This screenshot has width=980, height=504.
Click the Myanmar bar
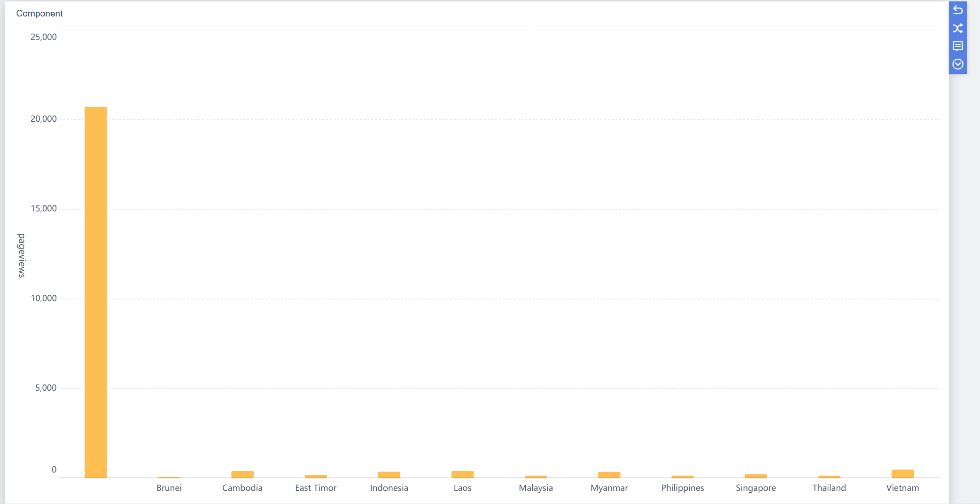(x=609, y=475)
